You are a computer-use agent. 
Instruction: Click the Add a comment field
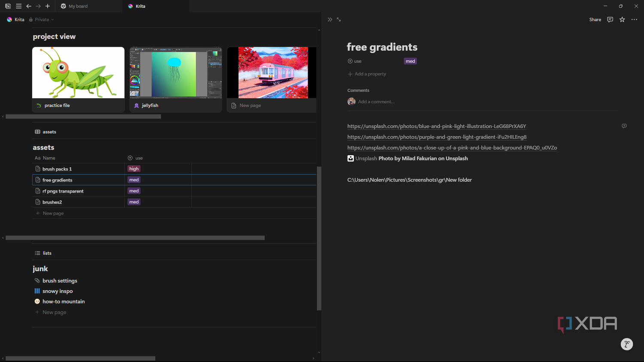click(x=376, y=102)
